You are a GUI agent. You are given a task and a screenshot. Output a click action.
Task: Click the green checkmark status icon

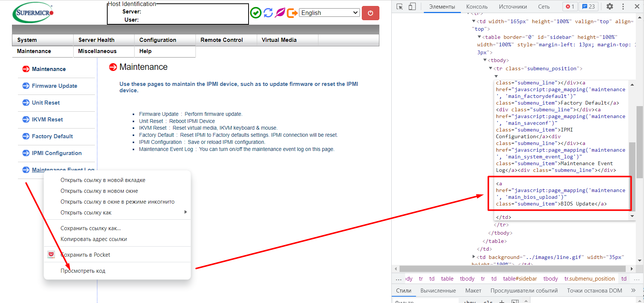[256, 13]
